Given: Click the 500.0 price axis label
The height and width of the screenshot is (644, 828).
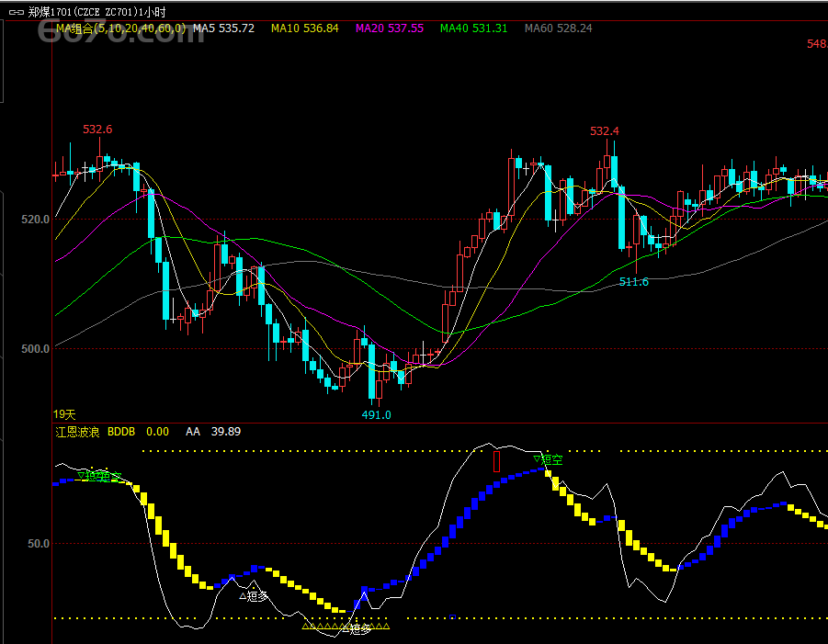Looking at the screenshot, I should point(35,349).
